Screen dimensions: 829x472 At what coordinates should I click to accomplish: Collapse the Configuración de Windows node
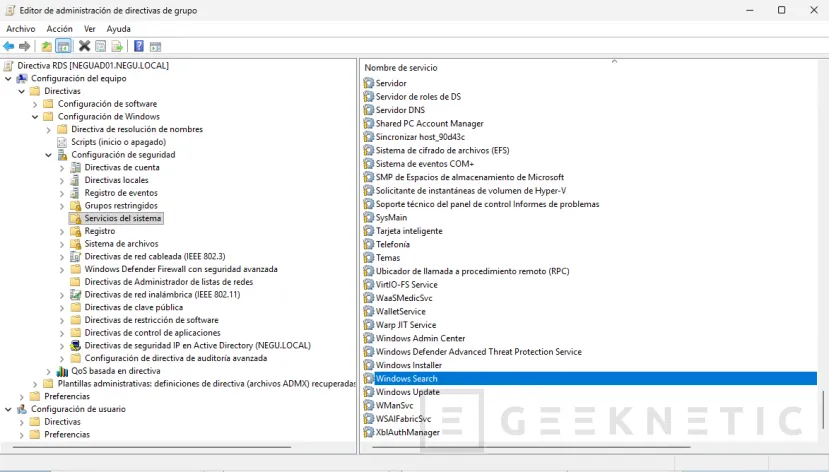pyautogui.click(x=35, y=117)
